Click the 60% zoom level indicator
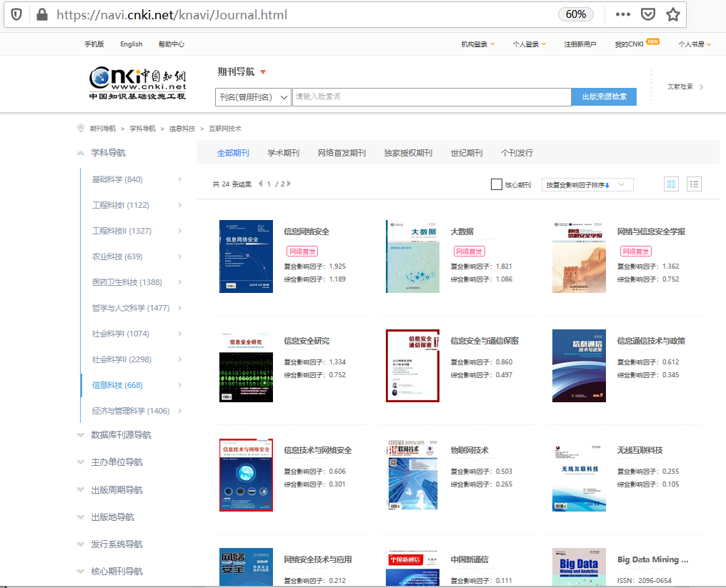 [575, 14]
